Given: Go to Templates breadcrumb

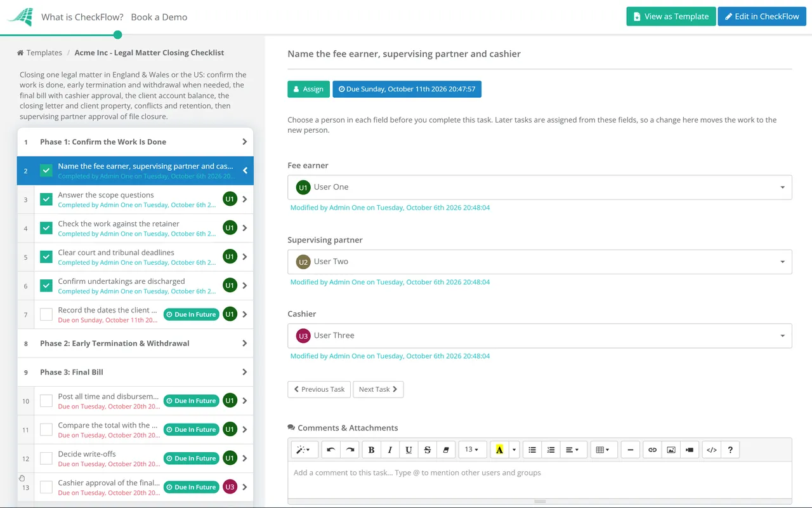Looking at the screenshot, I should click(44, 53).
